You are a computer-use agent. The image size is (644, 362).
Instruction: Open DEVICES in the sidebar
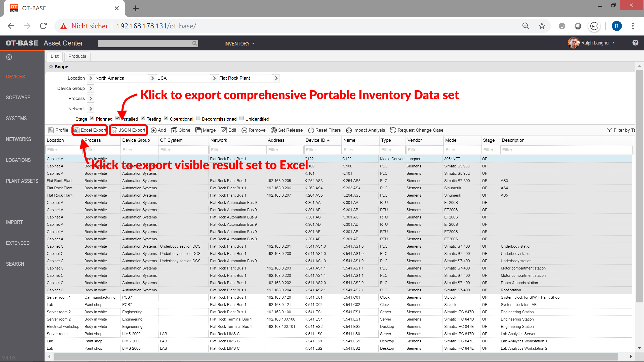[x=15, y=77]
